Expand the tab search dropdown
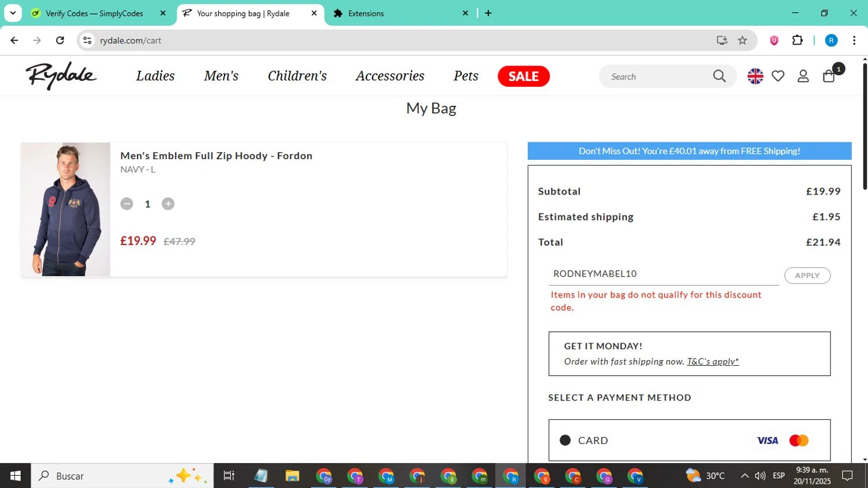Viewport: 868px width, 488px height. click(13, 13)
